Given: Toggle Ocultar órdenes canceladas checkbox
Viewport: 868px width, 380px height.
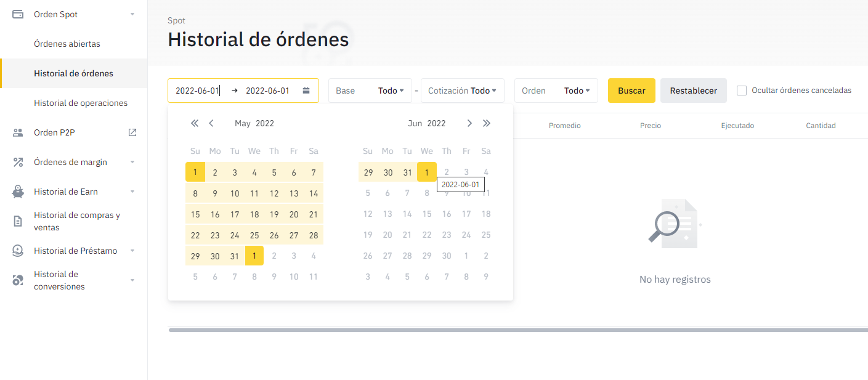Looking at the screenshot, I should click(x=742, y=91).
